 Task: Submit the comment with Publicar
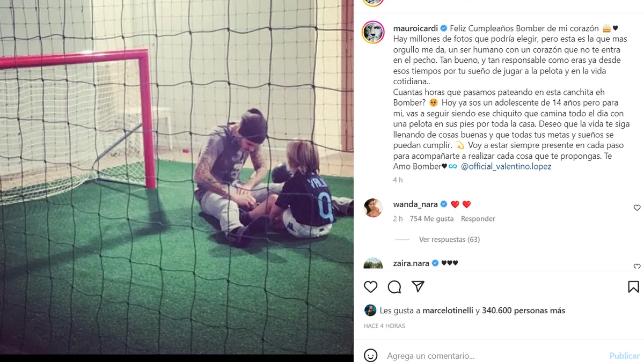click(x=624, y=356)
